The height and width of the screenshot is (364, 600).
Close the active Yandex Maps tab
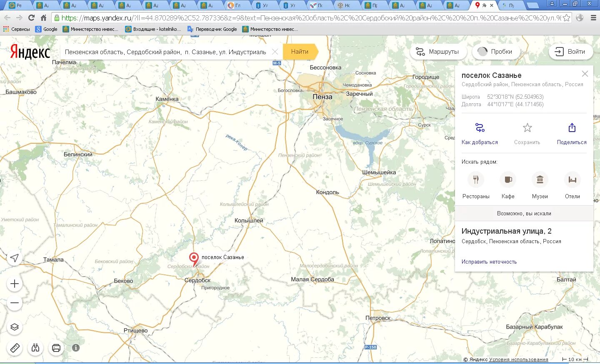(x=492, y=5)
